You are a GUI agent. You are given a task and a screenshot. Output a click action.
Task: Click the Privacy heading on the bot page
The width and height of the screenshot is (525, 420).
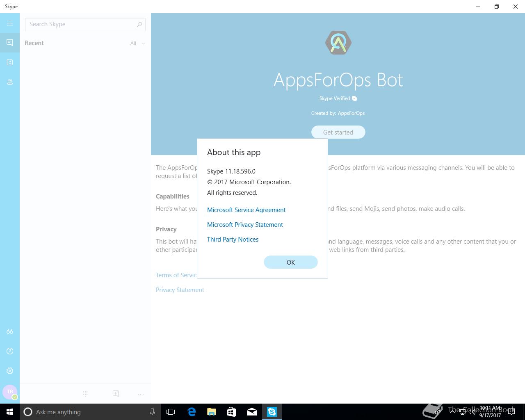pos(166,229)
